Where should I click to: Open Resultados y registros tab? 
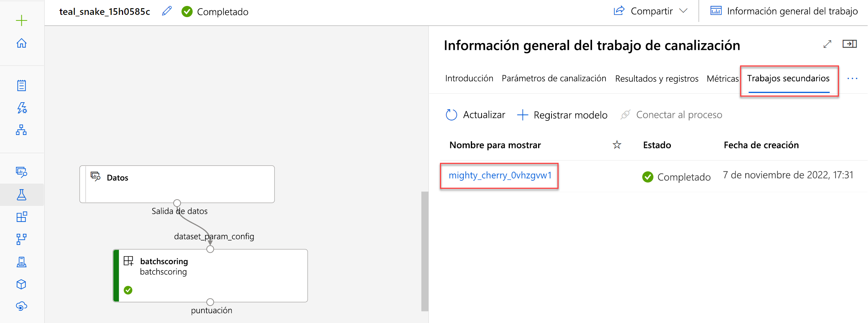click(657, 79)
